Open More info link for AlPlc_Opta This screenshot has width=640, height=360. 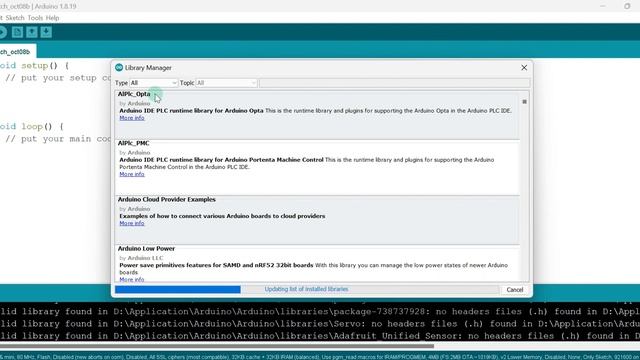(x=132, y=118)
